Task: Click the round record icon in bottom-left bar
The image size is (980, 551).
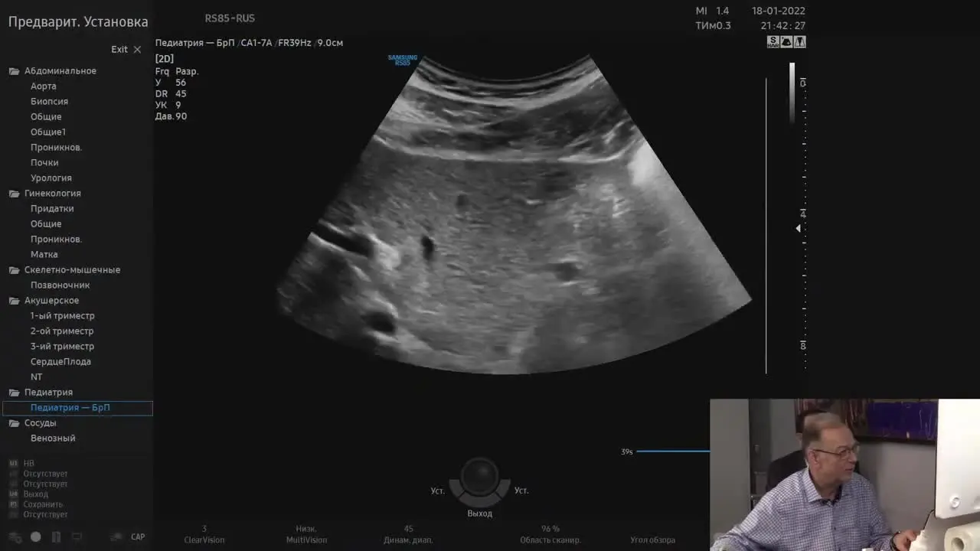Action: coord(35,537)
